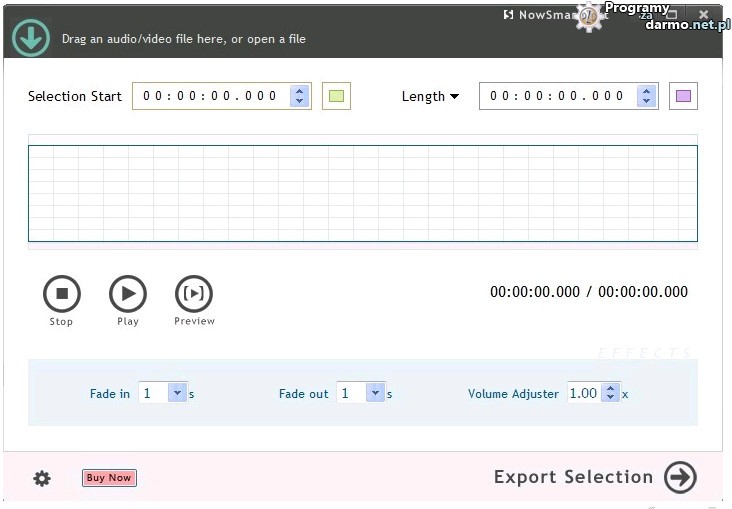Click the Volume Adjuster value field
The height and width of the screenshot is (509, 732).
(584, 393)
